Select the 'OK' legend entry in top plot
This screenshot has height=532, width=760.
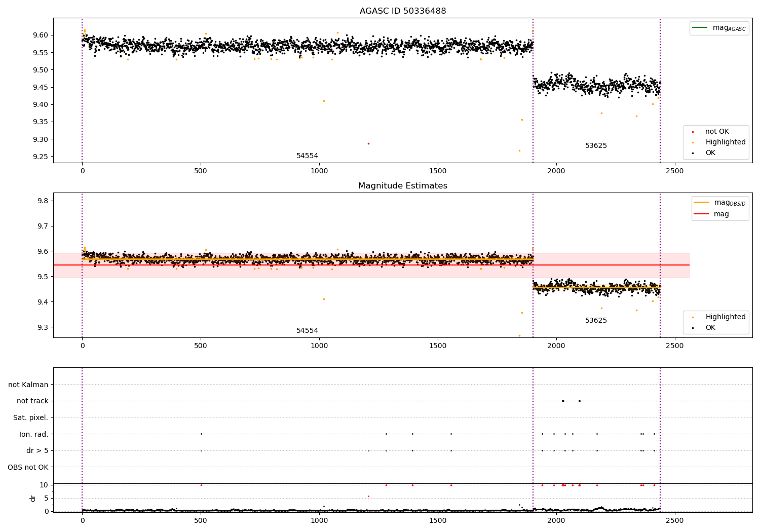pyautogui.click(x=710, y=153)
